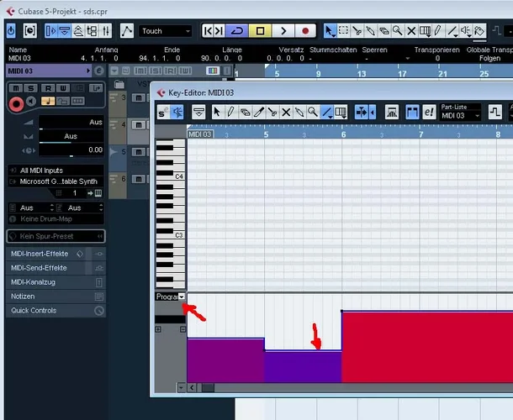Screen dimensions: 513x420
Task: Toggle the Monitor speaker button in inspector
Action: tap(31, 102)
